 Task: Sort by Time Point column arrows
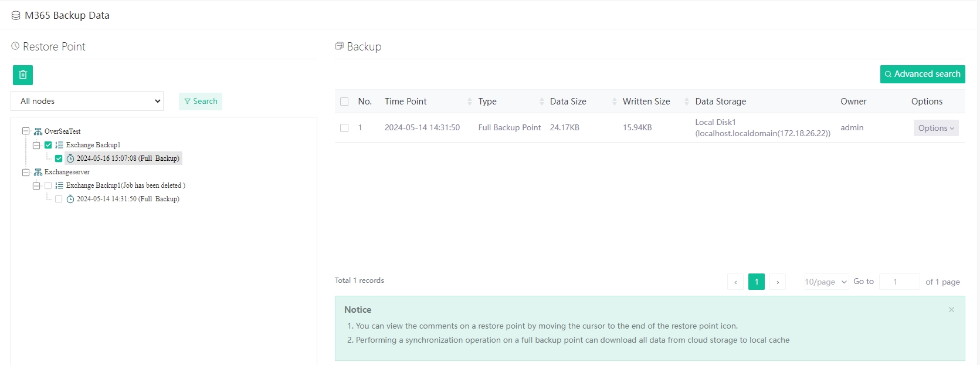pos(469,102)
